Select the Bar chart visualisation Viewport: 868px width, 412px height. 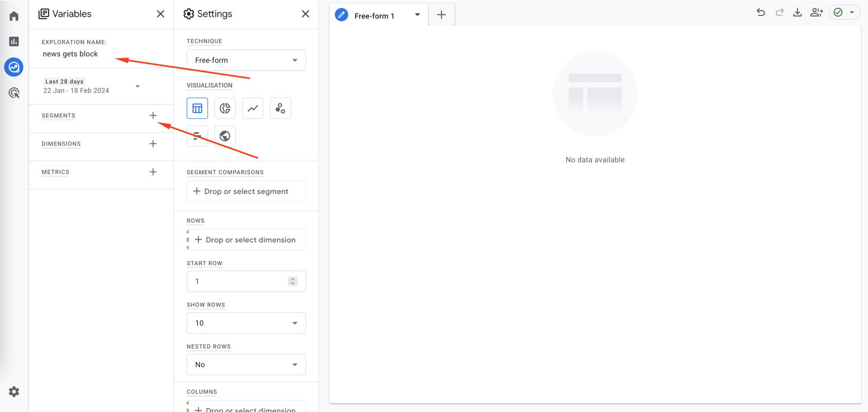[197, 136]
